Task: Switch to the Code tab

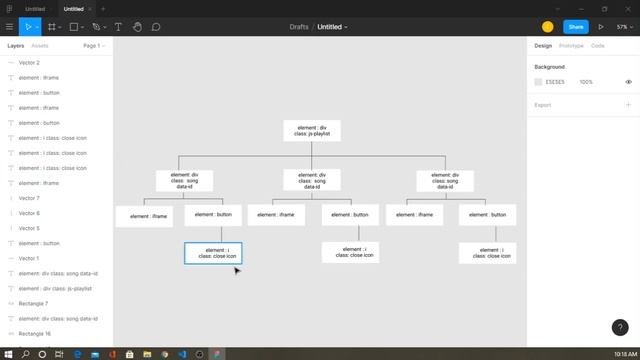Action: pyautogui.click(x=598, y=46)
